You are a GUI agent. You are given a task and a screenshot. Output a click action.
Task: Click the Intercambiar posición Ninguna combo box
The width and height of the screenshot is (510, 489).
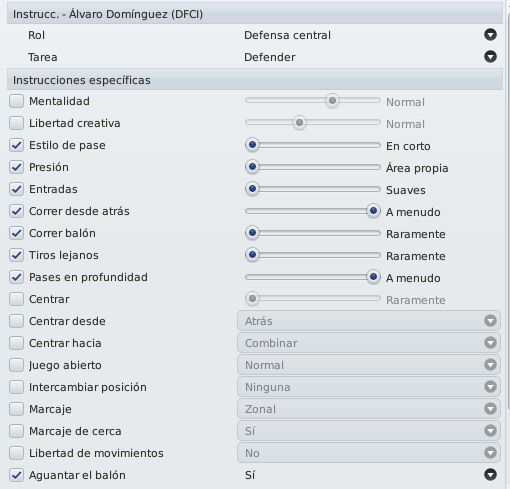(369, 387)
